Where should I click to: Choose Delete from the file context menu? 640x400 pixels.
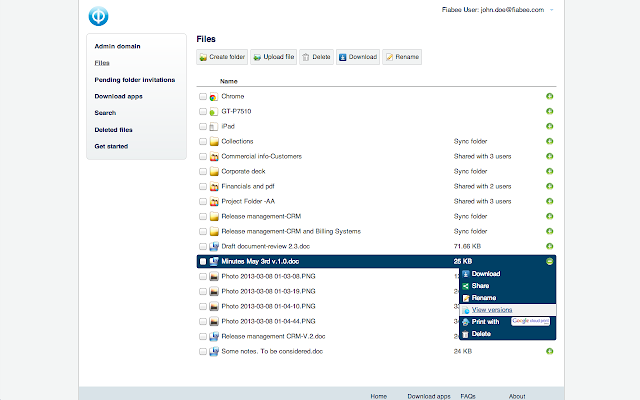508,334
